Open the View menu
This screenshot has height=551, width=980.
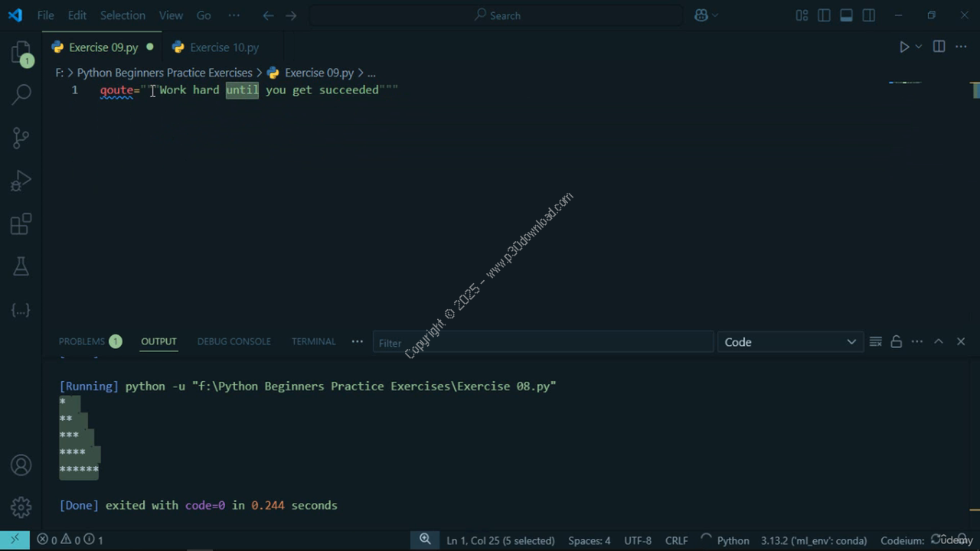click(x=171, y=15)
